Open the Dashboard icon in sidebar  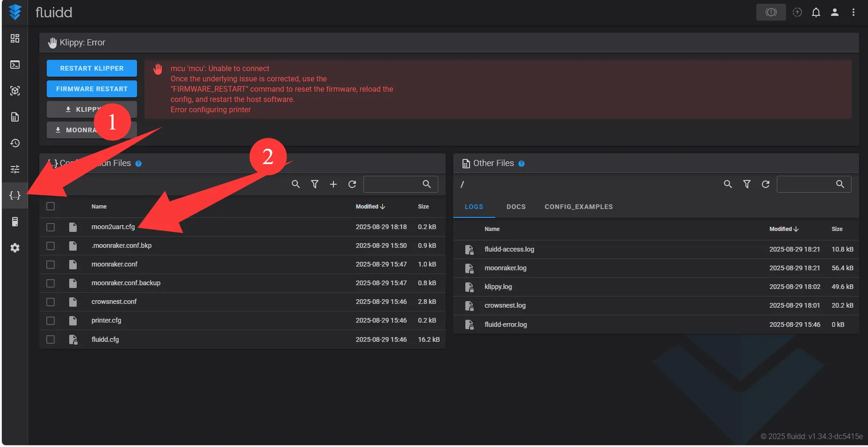[15, 38]
